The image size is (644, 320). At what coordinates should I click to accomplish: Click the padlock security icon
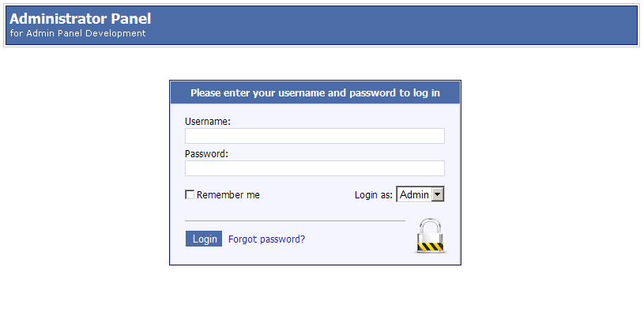(431, 235)
